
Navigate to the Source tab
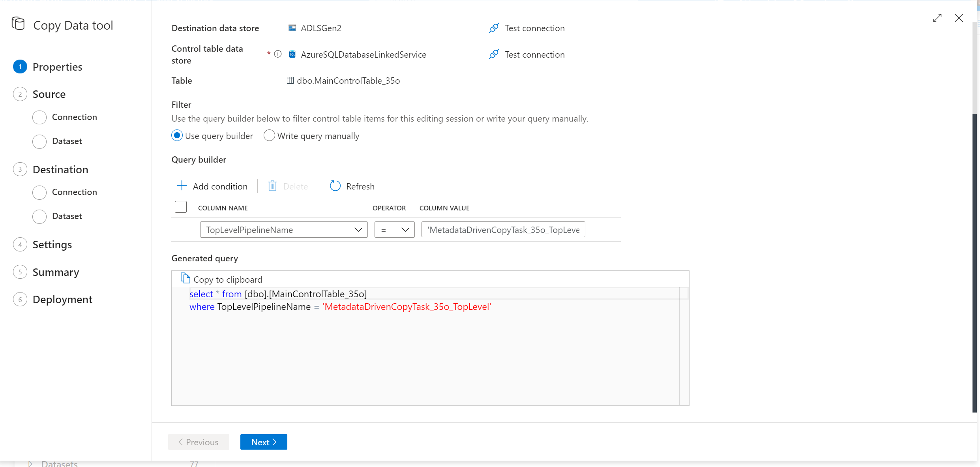(x=49, y=94)
